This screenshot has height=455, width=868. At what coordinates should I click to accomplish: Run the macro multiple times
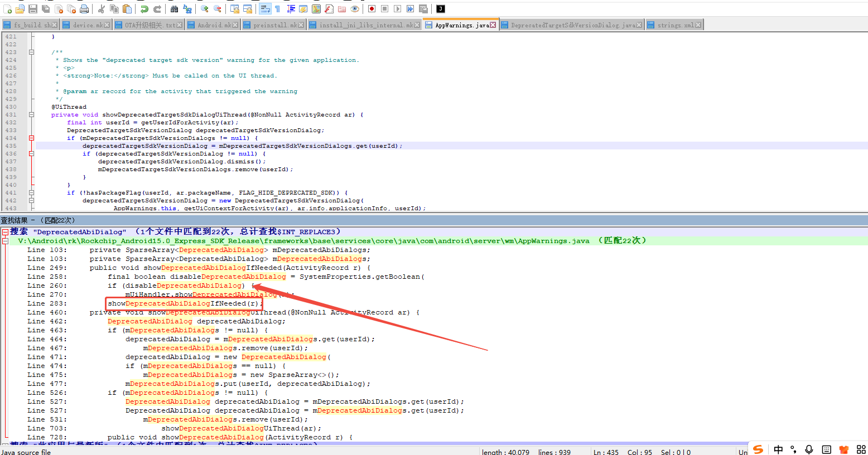410,9
